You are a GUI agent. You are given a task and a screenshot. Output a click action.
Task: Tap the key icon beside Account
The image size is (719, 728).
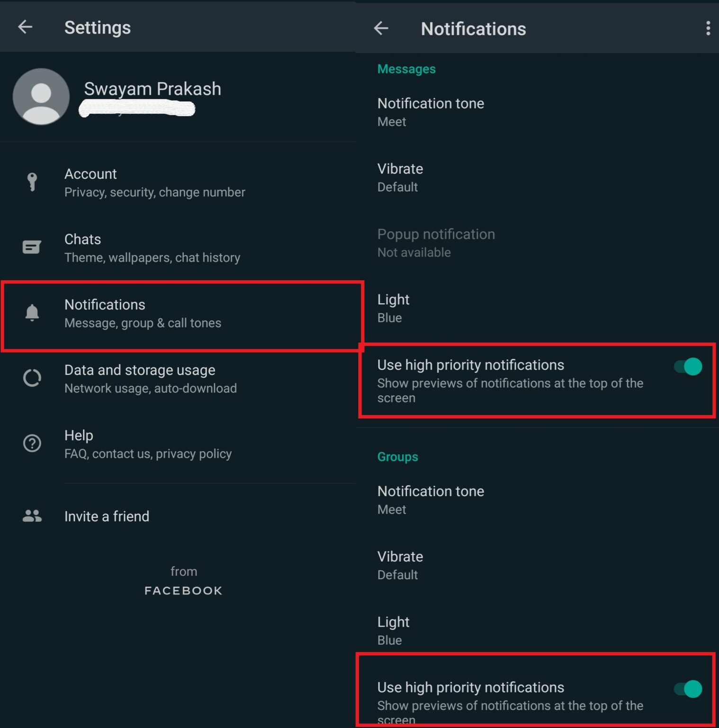pos(32,182)
